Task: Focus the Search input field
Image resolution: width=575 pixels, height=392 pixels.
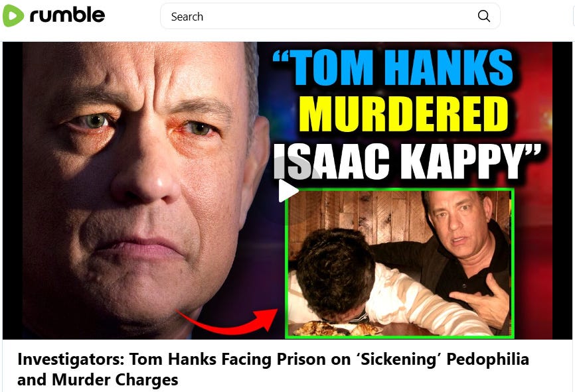Action: tap(330, 16)
